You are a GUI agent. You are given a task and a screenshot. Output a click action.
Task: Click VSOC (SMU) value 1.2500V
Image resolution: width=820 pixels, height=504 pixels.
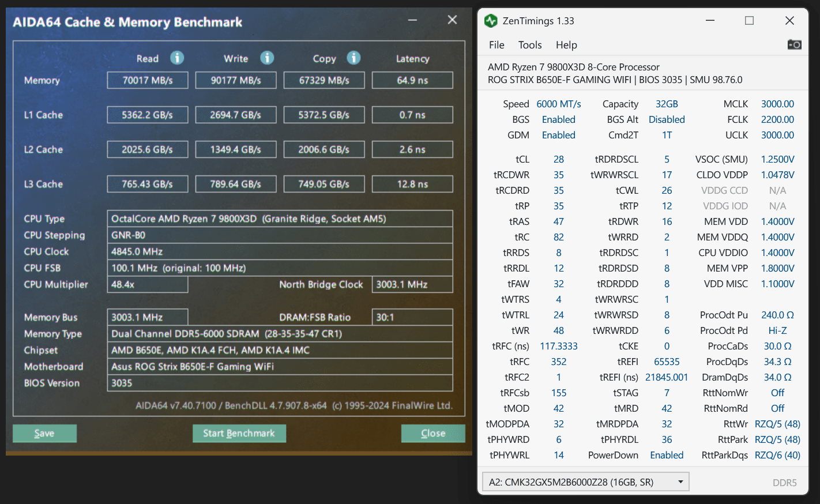click(777, 159)
